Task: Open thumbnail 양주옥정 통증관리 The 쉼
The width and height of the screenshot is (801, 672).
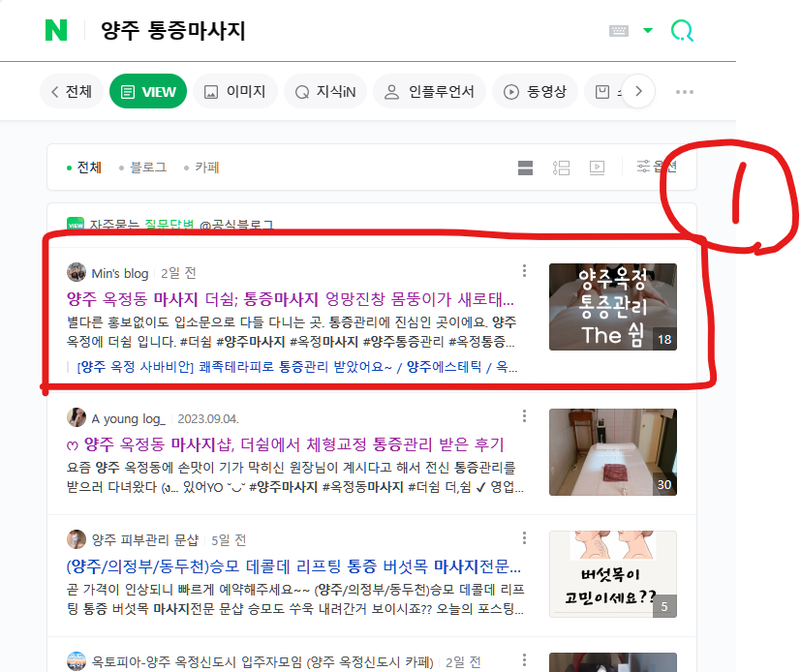Action: click(613, 307)
